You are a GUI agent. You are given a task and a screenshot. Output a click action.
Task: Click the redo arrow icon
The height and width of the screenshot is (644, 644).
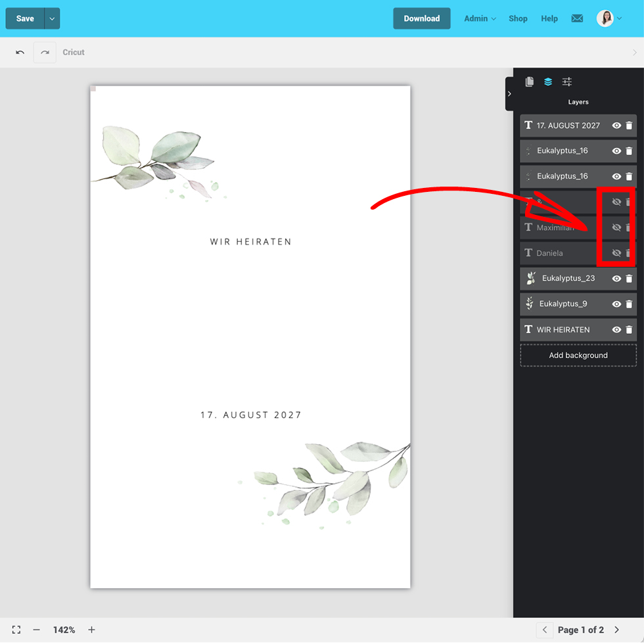[x=45, y=53]
